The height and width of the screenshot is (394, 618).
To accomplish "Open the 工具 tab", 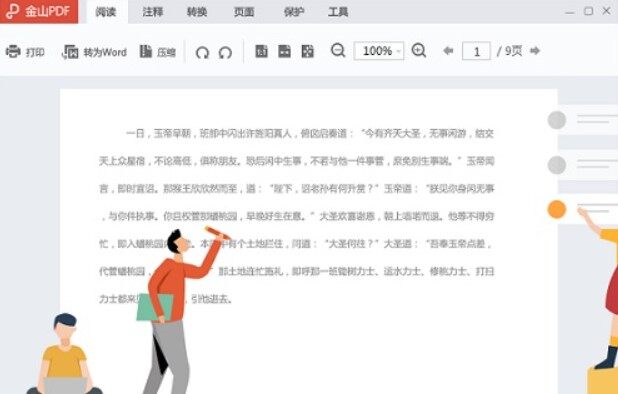I will pos(338,12).
